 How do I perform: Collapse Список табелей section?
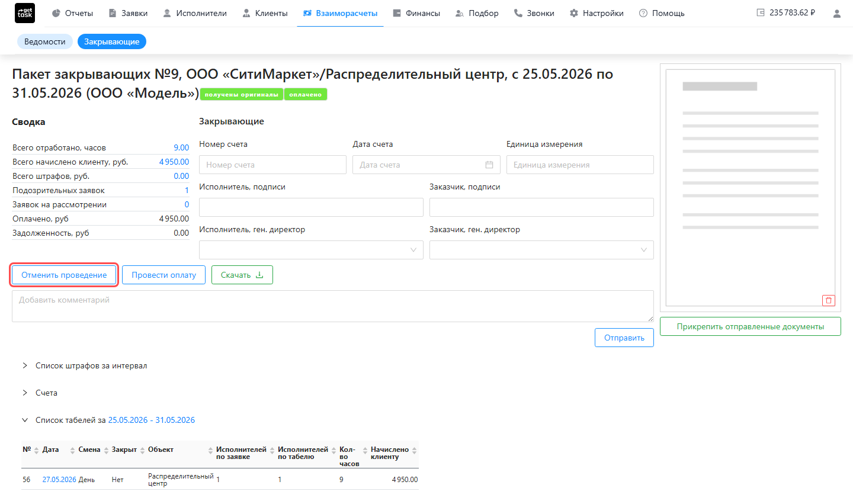(x=25, y=420)
